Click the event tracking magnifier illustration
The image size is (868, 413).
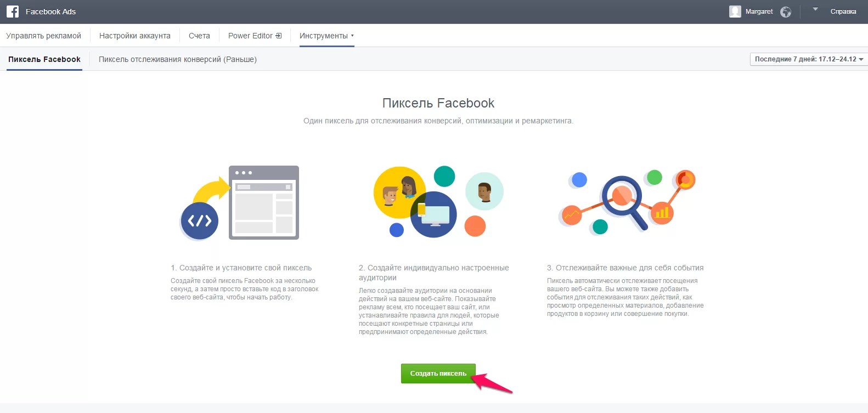coord(627,201)
